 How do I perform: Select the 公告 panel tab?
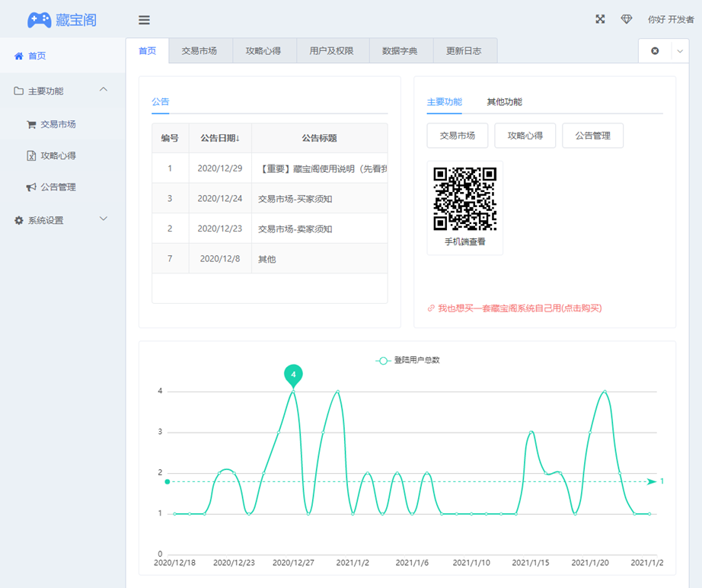161,102
